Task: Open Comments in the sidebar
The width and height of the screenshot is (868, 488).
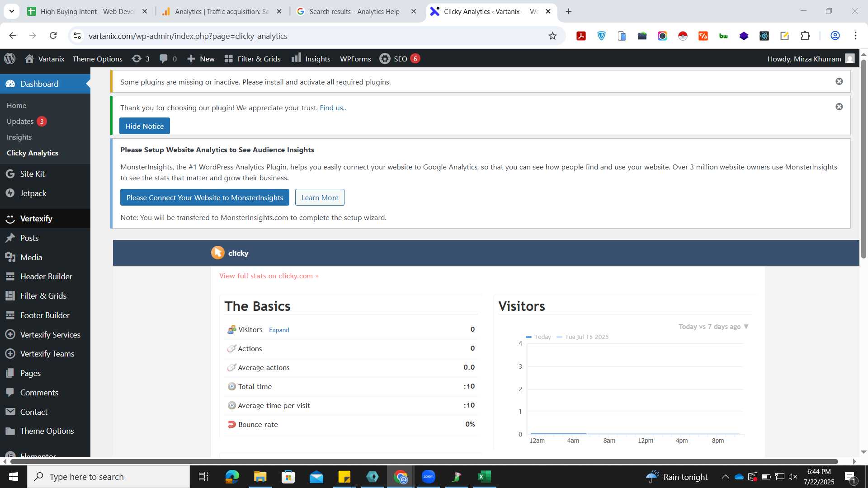Action: tap(45, 392)
